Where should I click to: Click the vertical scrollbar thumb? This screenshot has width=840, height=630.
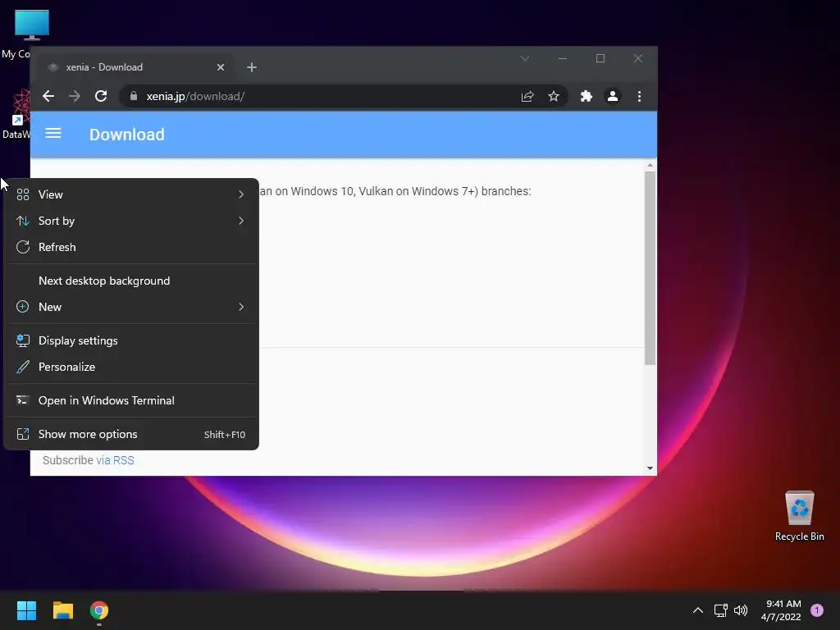(650, 268)
